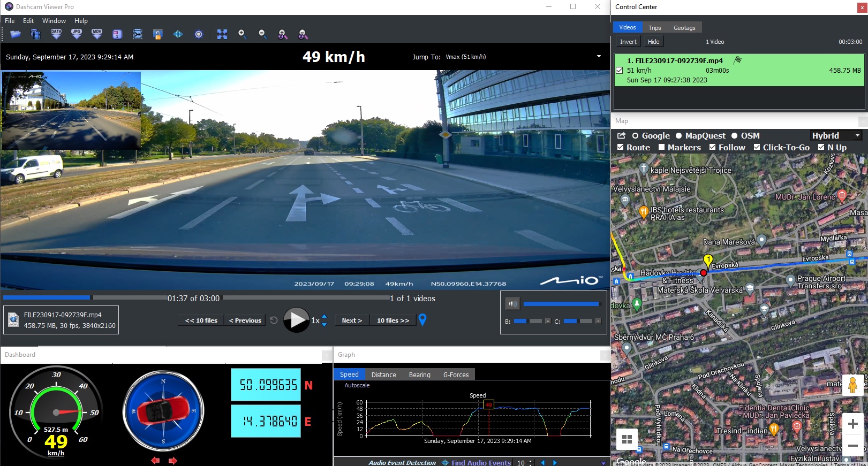Click the Invert button
The width and height of the screenshot is (868, 466).
point(628,42)
